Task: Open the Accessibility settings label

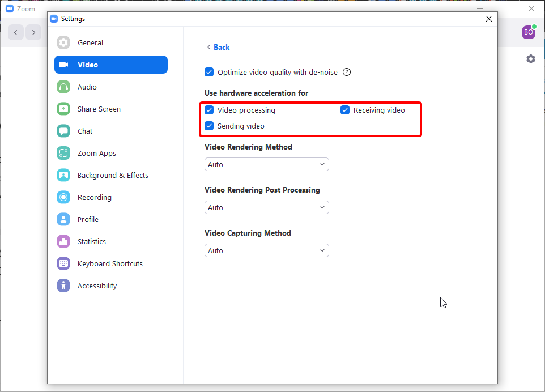Action: (97, 286)
